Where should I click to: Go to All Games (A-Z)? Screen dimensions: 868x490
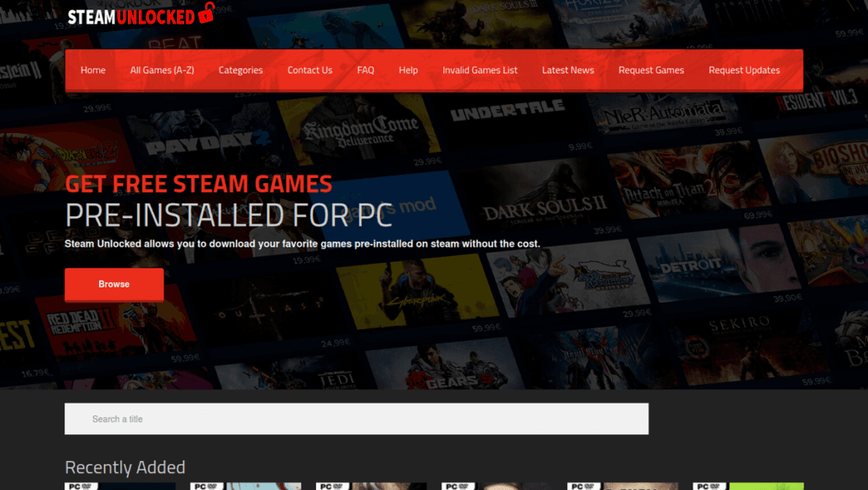coord(162,70)
